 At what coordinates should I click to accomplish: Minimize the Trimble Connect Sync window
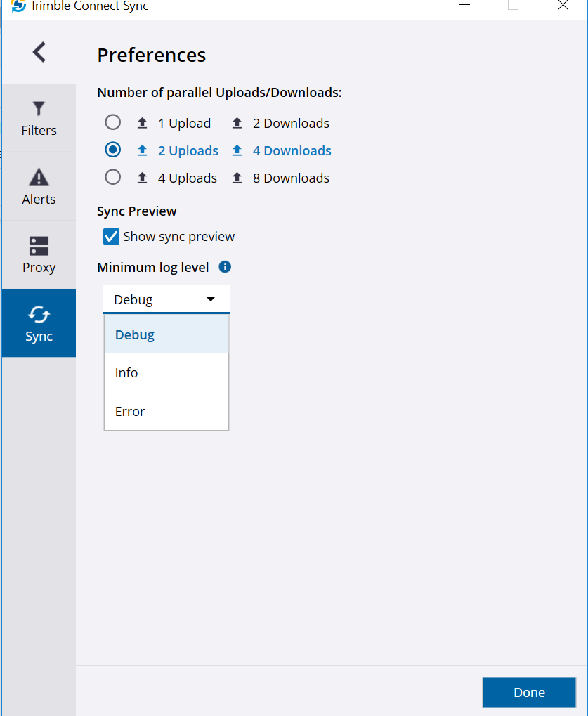coord(465,5)
